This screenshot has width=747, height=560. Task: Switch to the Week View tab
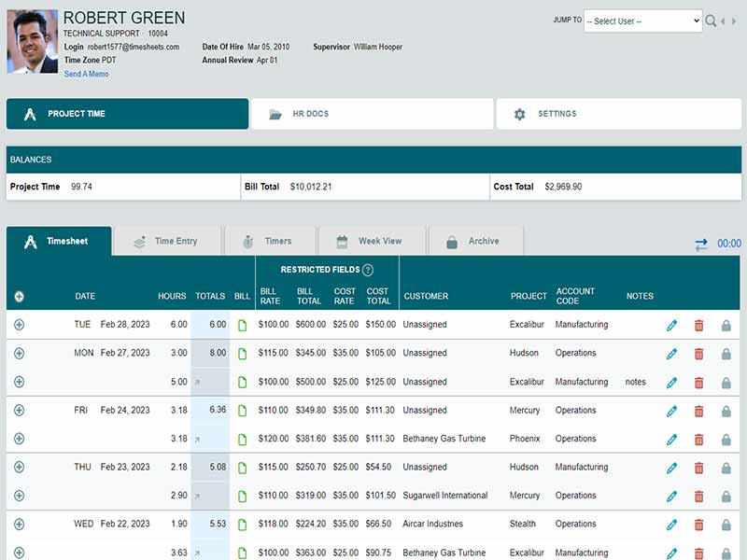[371, 240]
